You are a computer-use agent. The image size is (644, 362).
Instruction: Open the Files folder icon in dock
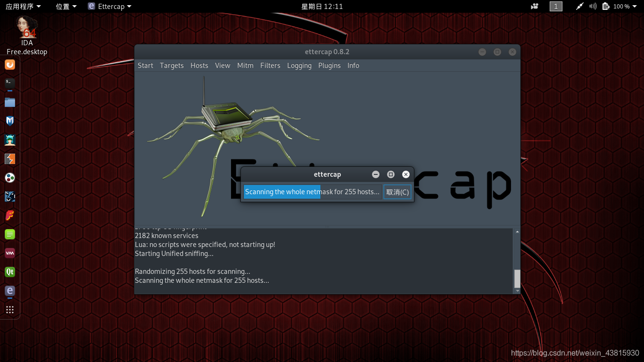tap(10, 102)
